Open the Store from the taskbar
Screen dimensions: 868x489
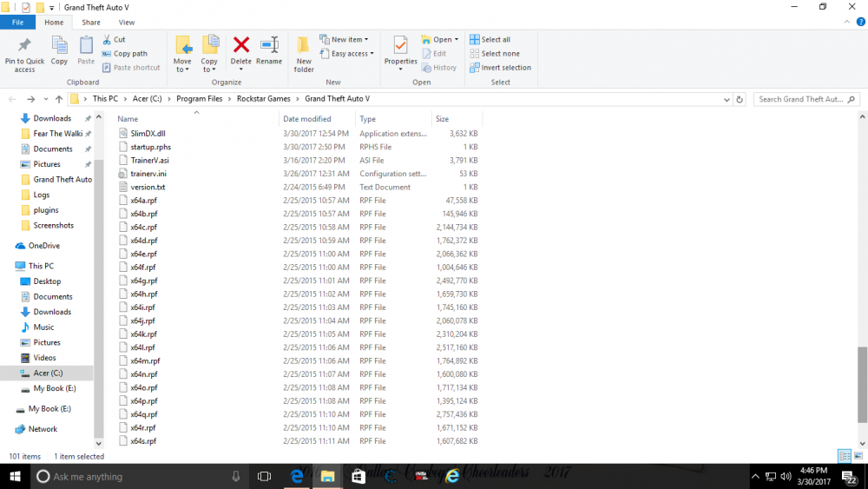click(358, 476)
